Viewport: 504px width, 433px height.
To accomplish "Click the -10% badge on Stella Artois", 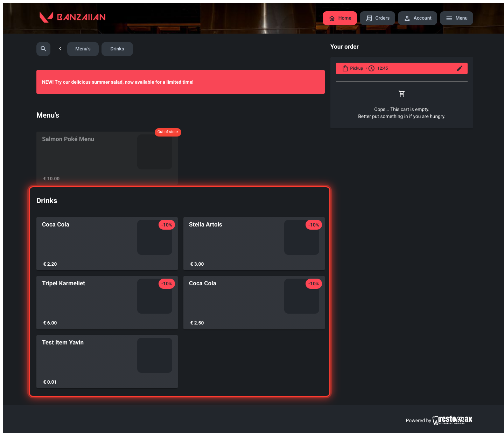I will click(x=314, y=225).
